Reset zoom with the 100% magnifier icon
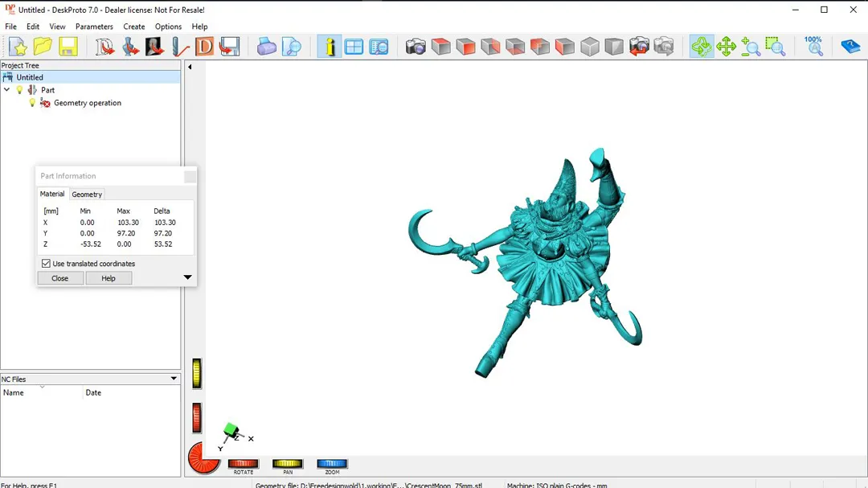868x488 pixels. pos(813,47)
